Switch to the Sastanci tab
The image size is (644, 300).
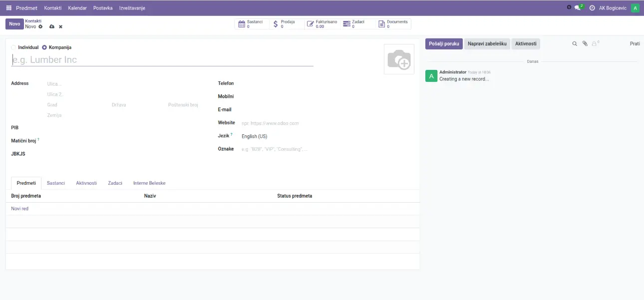click(56, 183)
